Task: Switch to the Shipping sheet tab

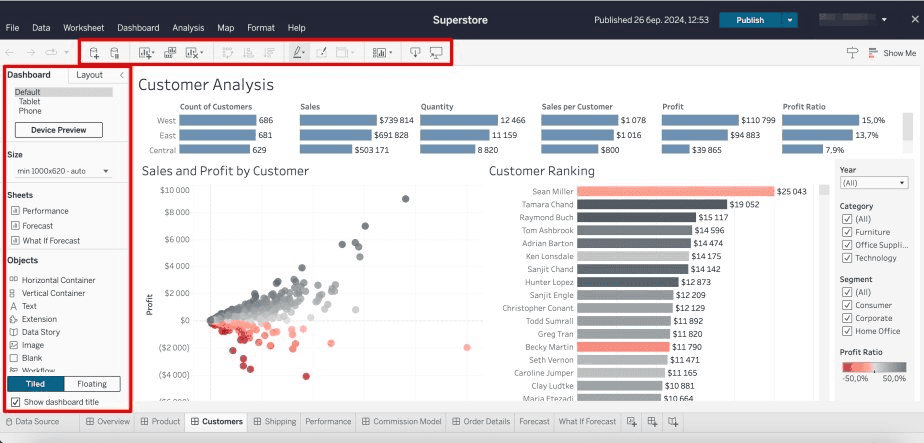Action: point(275,421)
